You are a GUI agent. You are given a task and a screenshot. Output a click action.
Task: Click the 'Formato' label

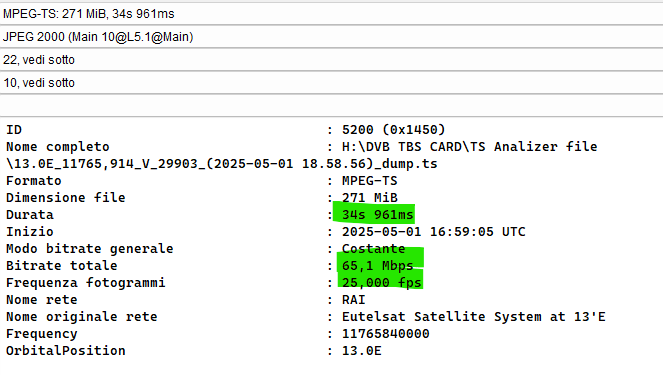click(33, 181)
